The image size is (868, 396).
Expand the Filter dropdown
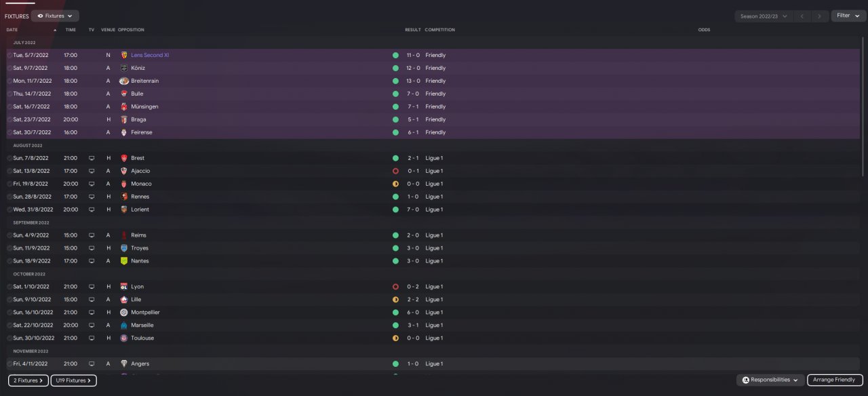[x=848, y=16]
